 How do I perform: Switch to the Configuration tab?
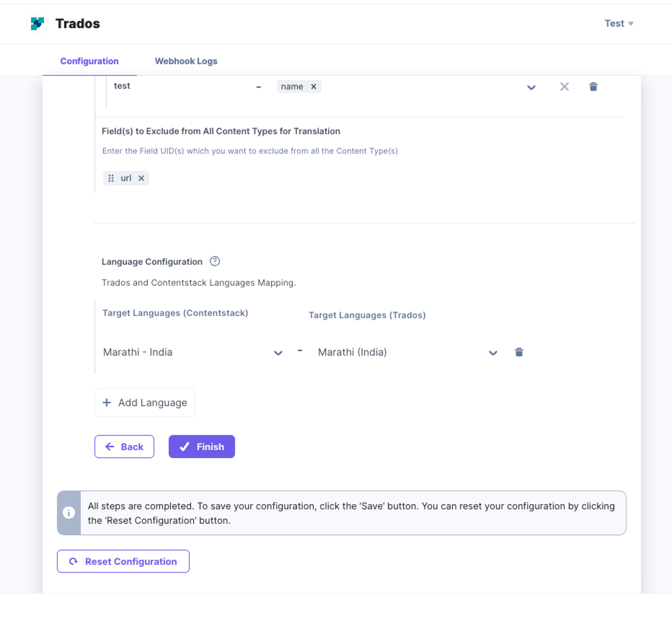(89, 61)
